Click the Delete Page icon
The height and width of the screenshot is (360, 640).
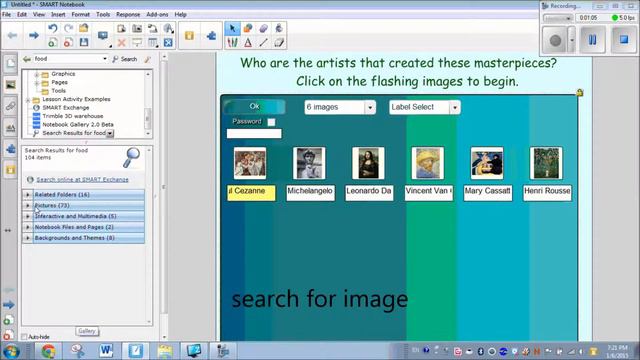[x=68, y=42]
